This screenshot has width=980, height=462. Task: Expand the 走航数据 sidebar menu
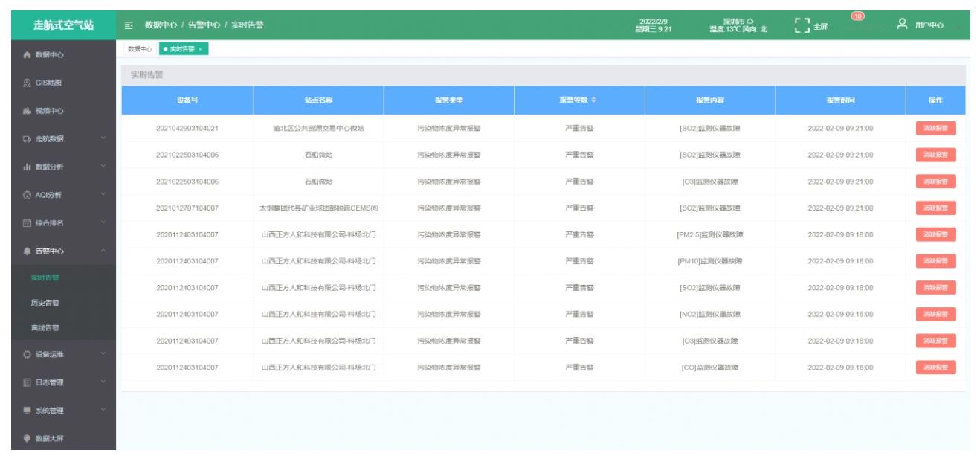(58, 138)
